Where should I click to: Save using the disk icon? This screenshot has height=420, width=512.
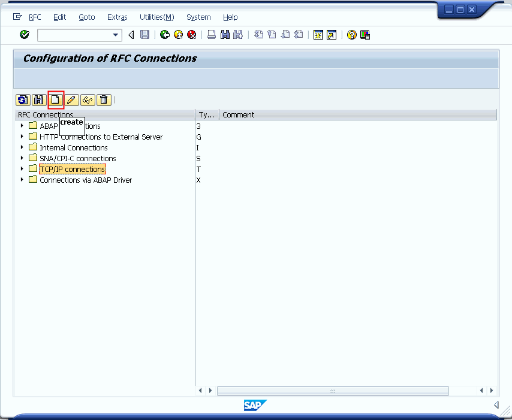tap(144, 34)
